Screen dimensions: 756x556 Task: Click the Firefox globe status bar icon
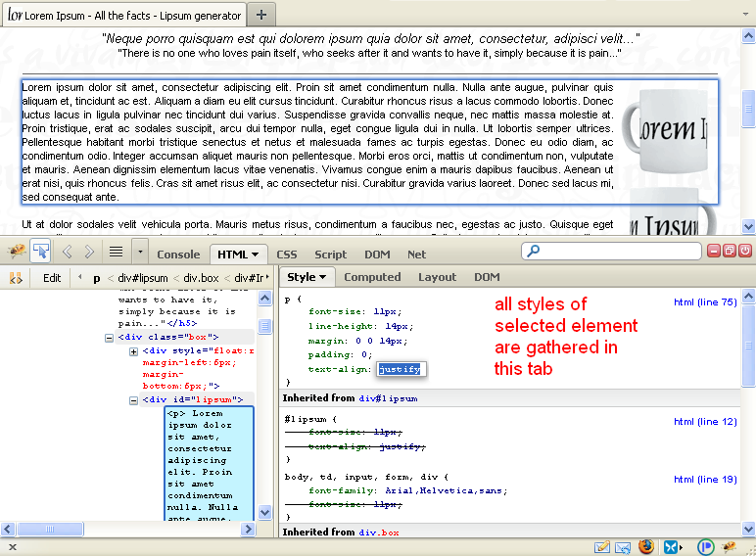646,547
